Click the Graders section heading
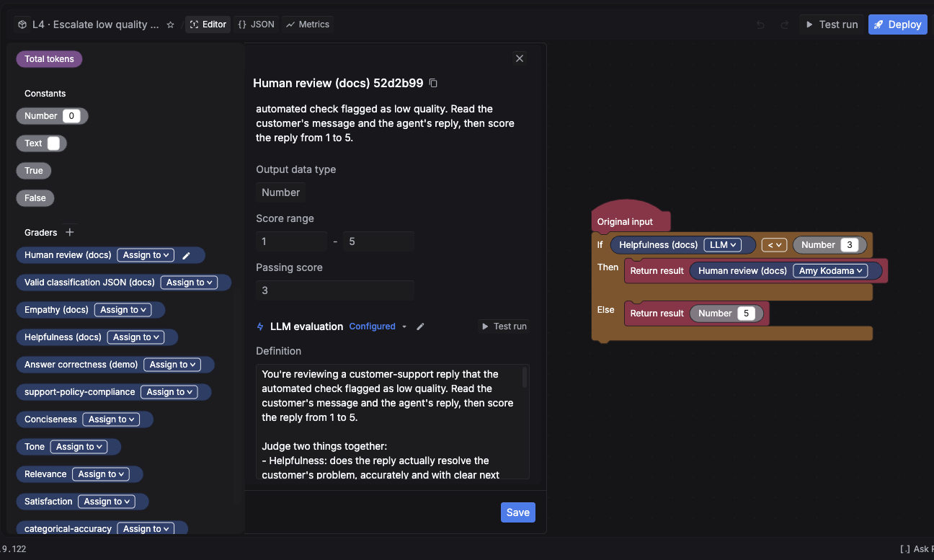The width and height of the screenshot is (934, 560). [40, 233]
